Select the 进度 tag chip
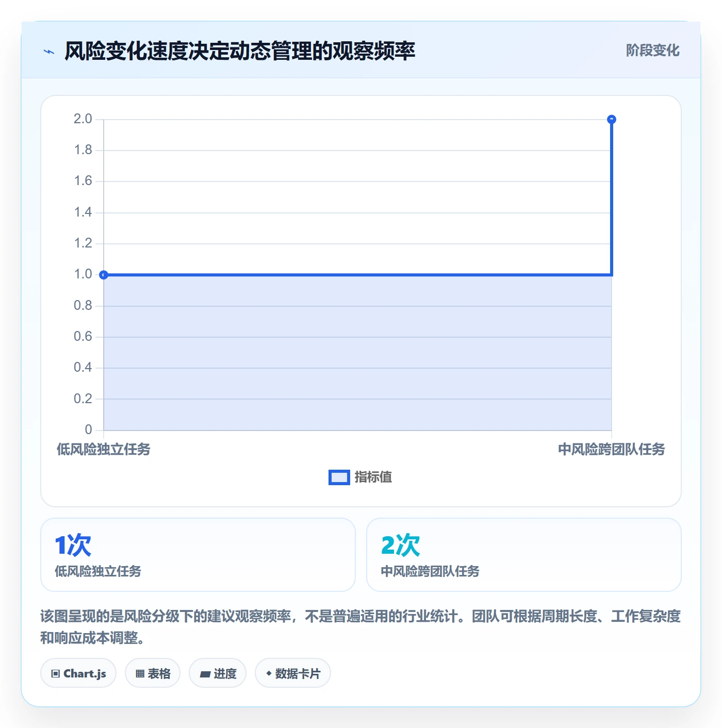This screenshot has height=728, width=722. tap(218, 673)
